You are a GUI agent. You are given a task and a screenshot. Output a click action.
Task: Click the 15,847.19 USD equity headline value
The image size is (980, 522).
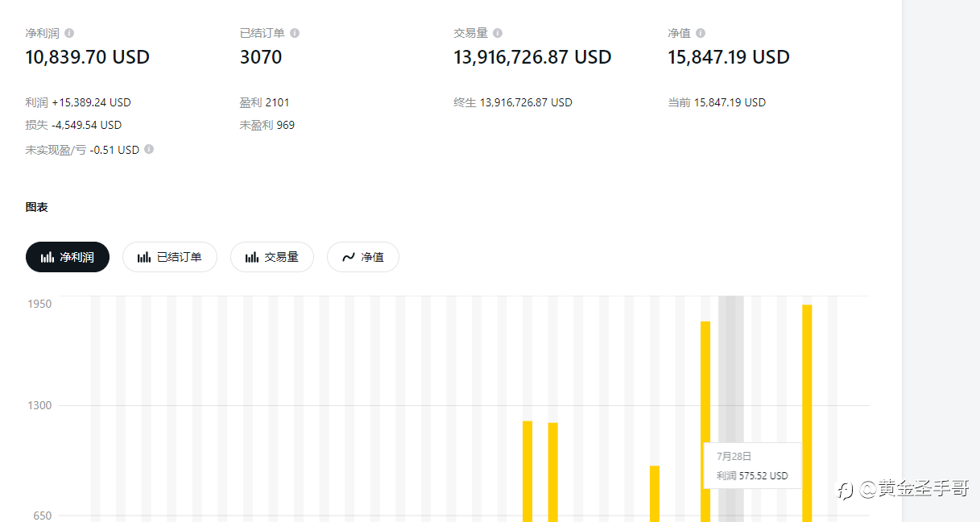click(728, 57)
